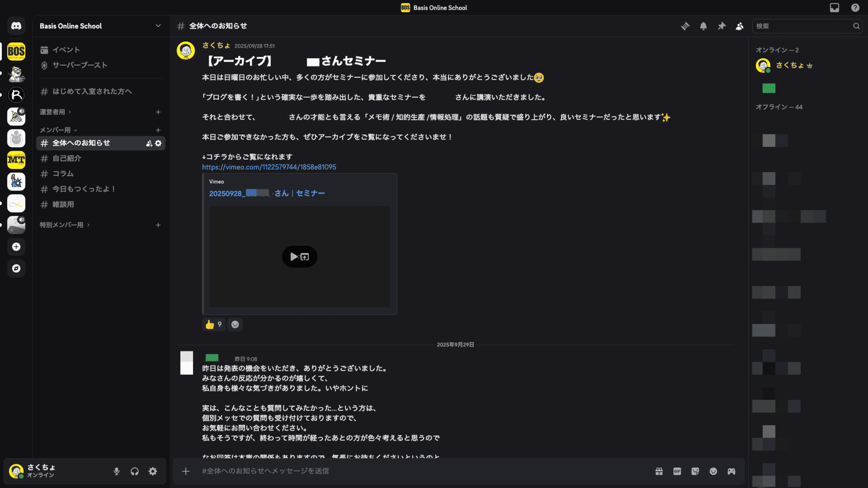Expand the 運営者用 category

pyautogui.click(x=52, y=112)
